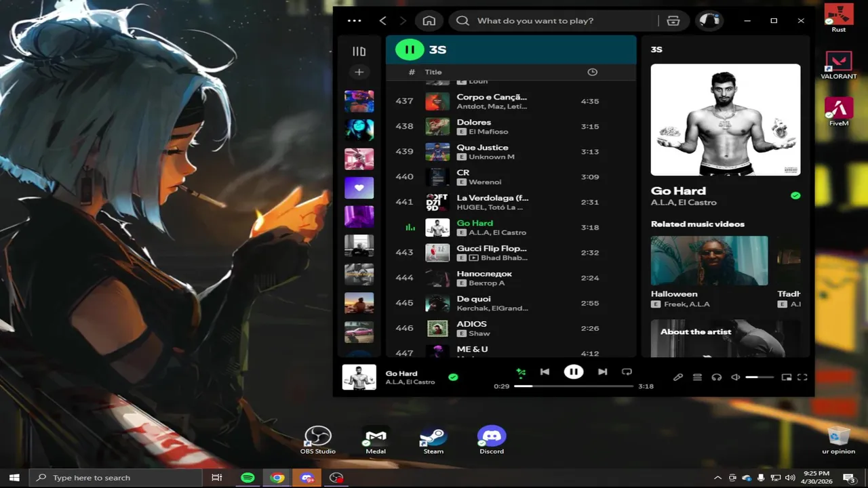Image resolution: width=868 pixels, height=488 pixels.
Task: Toggle saved checkmark in player bar
Action: point(453,378)
